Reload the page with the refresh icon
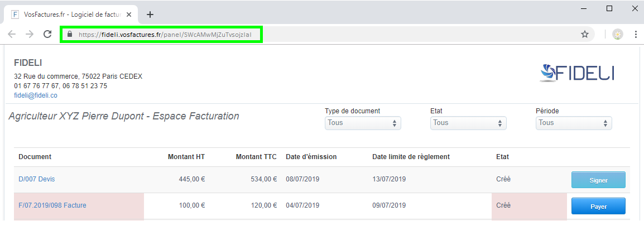This screenshot has height=230, width=644. tap(47, 34)
